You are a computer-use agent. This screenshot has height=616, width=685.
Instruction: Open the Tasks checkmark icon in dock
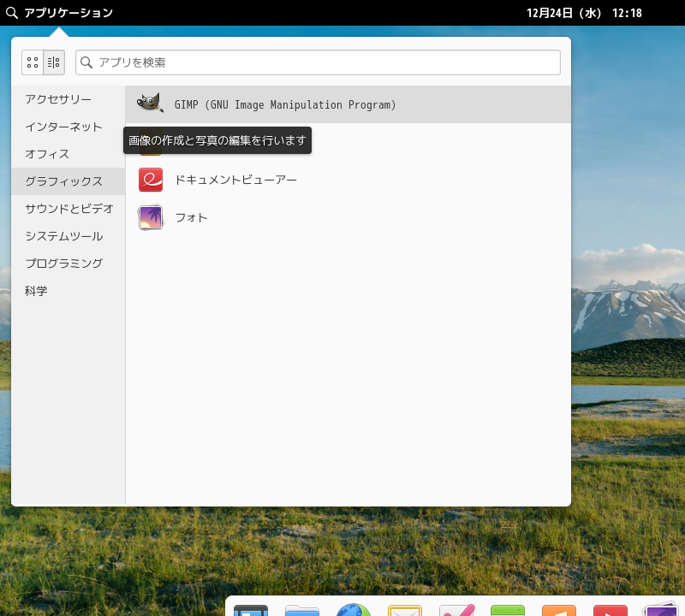456,610
